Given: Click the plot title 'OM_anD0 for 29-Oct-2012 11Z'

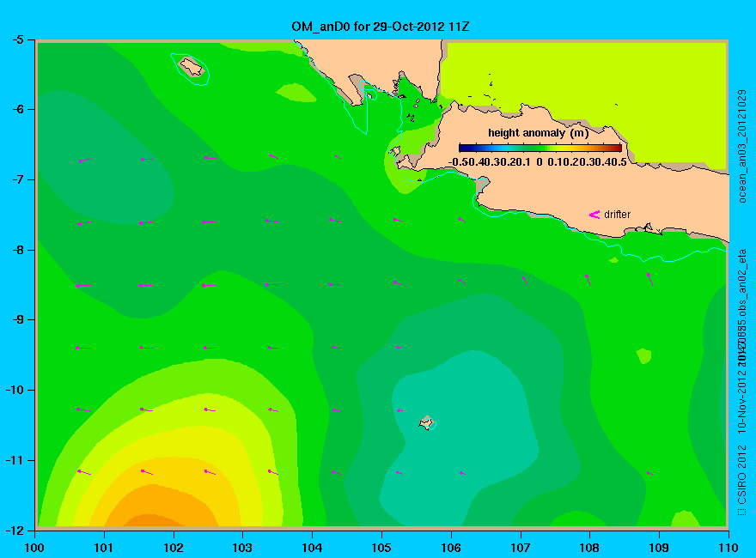Looking at the screenshot, I should (x=380, y=27).
